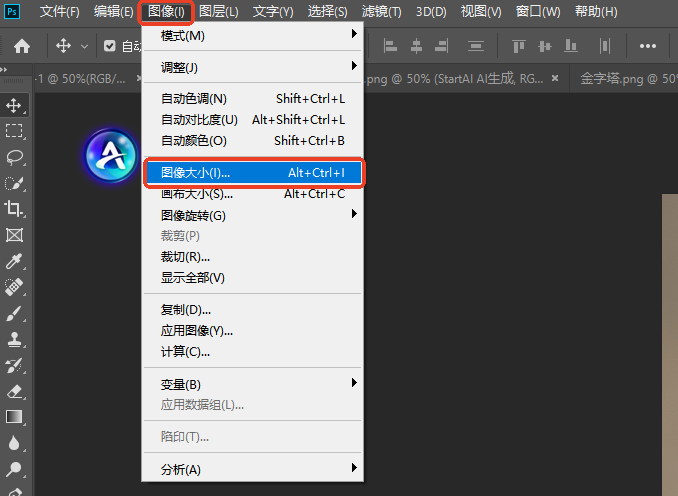This screenshot has width=678, height=496.
Task: Choose 复制(D)... menu item
Action: pyautogui.click(x=253, y=310)
